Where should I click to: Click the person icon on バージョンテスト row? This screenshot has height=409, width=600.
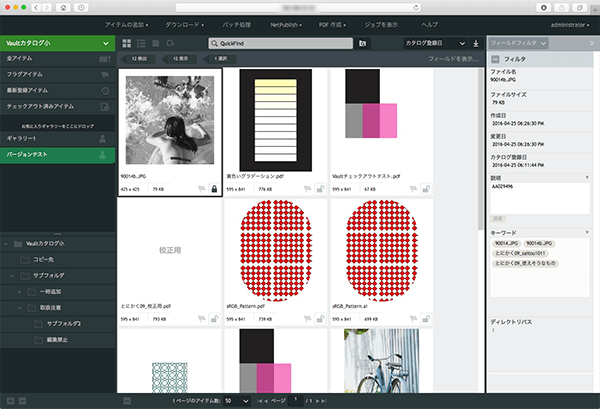(x=102, y=155)
